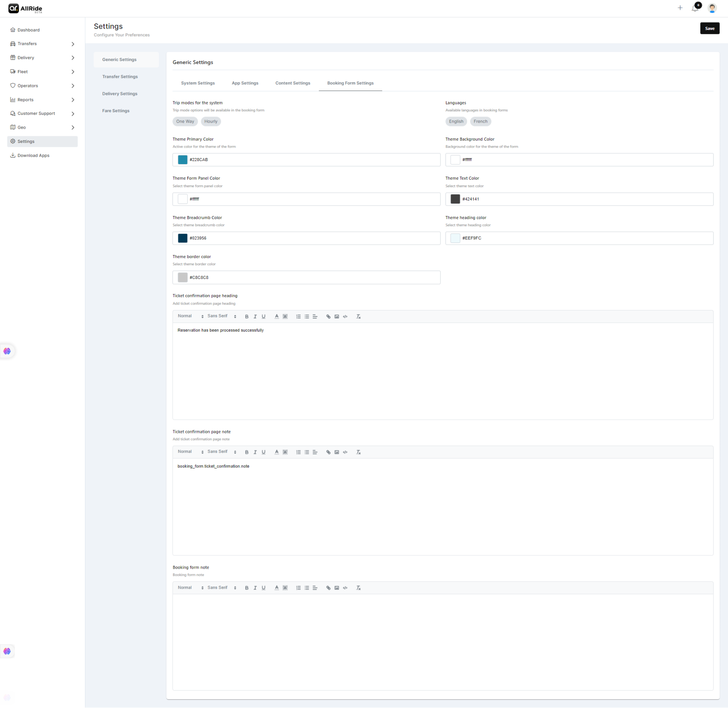Open the Content Settings tab
728x708 pixels.
[x=292, y=83]
